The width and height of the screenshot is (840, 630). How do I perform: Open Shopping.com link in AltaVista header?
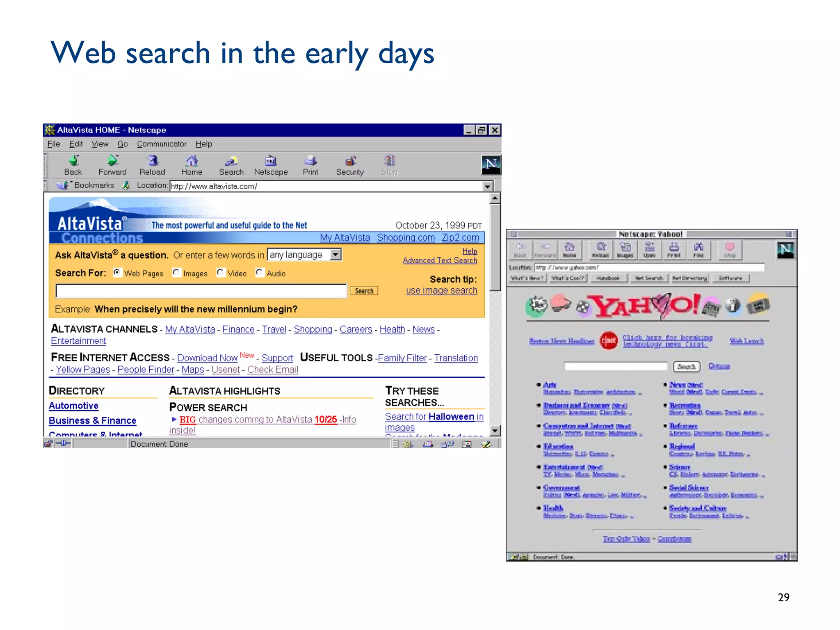coord(406,237)
